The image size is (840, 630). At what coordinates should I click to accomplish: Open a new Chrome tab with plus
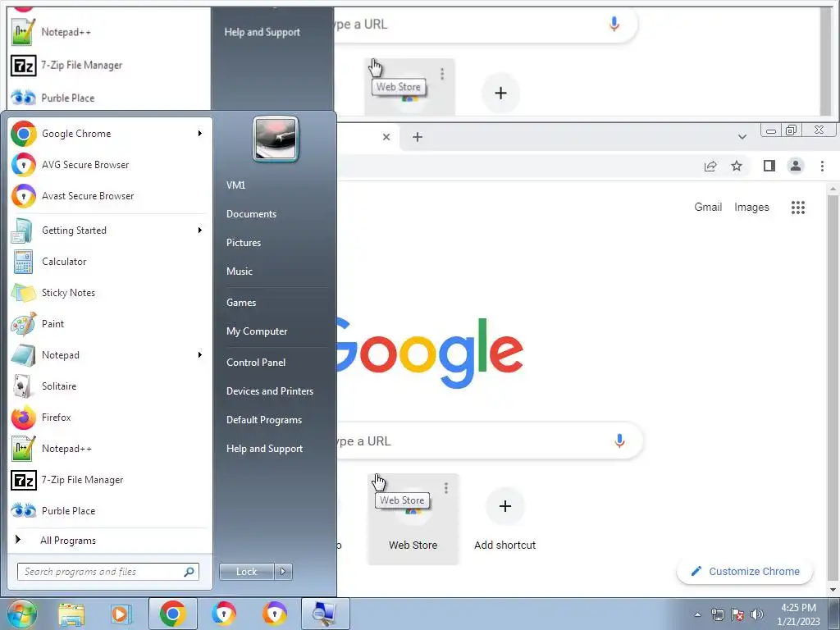tap(418, 137)
